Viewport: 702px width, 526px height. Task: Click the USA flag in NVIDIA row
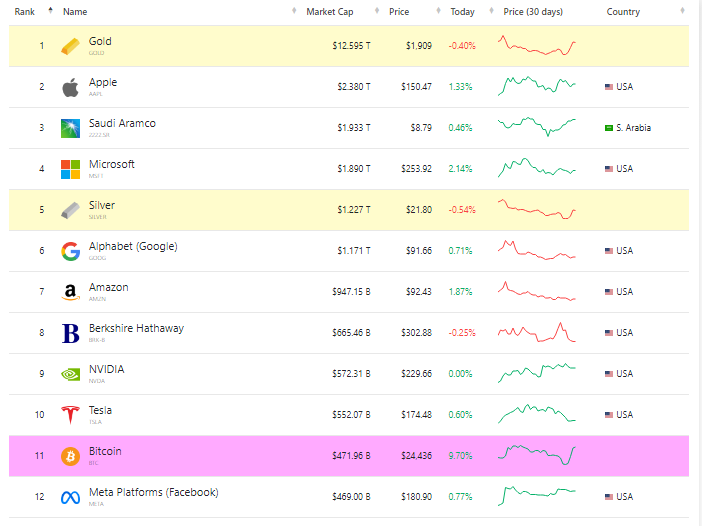click(x=609, y=374)
